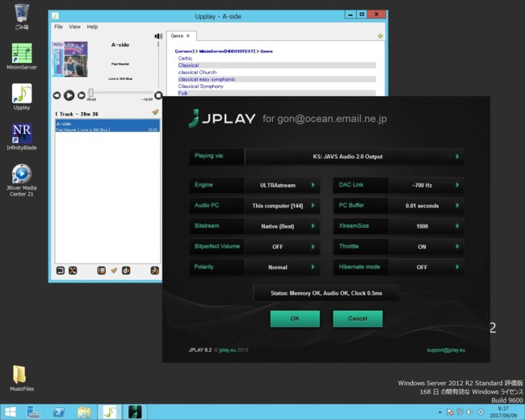The image size is (525, 420).
Task: Open PowerShell from the taskbar
Action: coord(59,412)
